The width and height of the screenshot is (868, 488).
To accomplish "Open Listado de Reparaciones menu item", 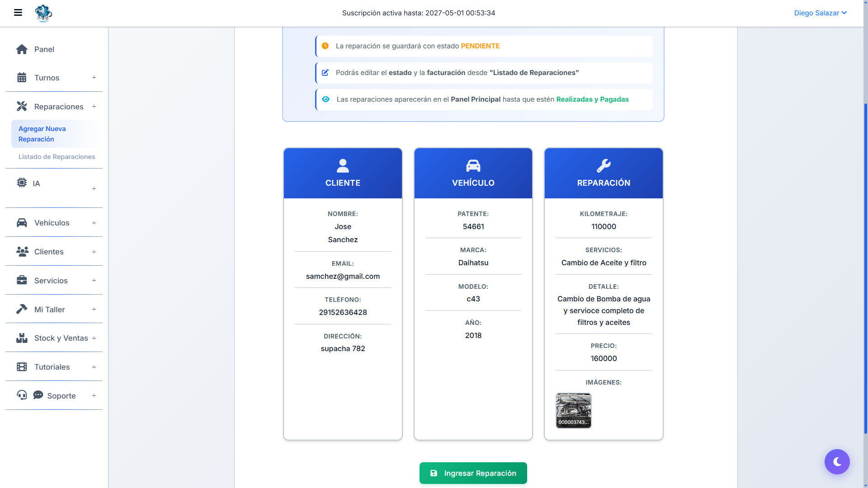I will point(57,157).
